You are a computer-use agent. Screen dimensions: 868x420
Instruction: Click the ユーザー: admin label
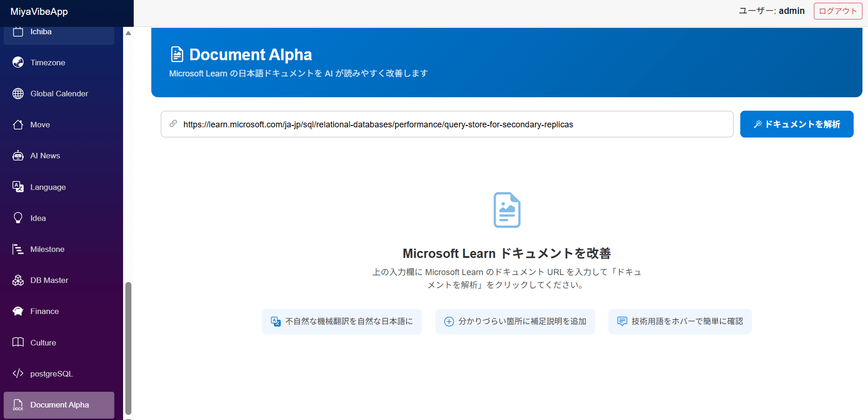pos(772,11)
